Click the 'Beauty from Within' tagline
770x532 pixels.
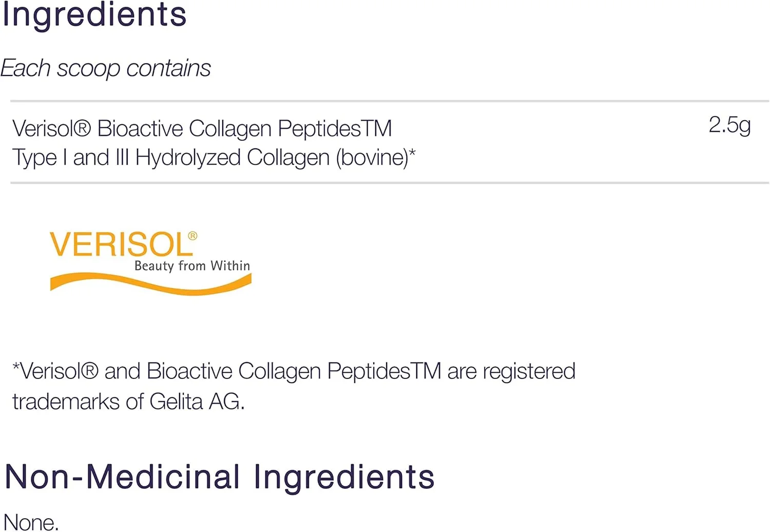pyautogui.click(x=192, y=266)
